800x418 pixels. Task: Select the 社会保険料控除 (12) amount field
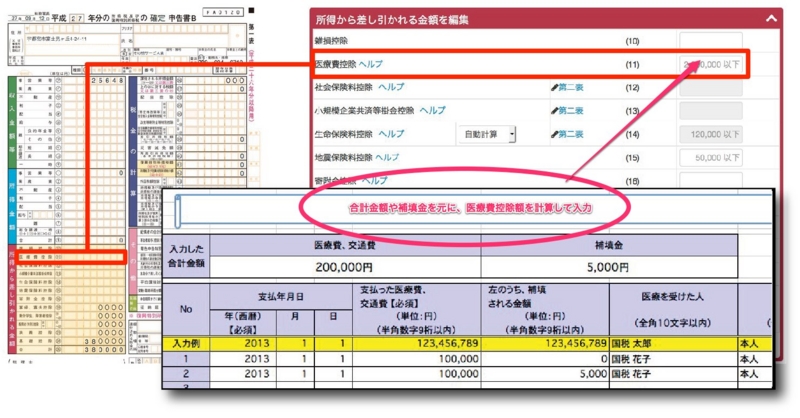click(711, 87)
